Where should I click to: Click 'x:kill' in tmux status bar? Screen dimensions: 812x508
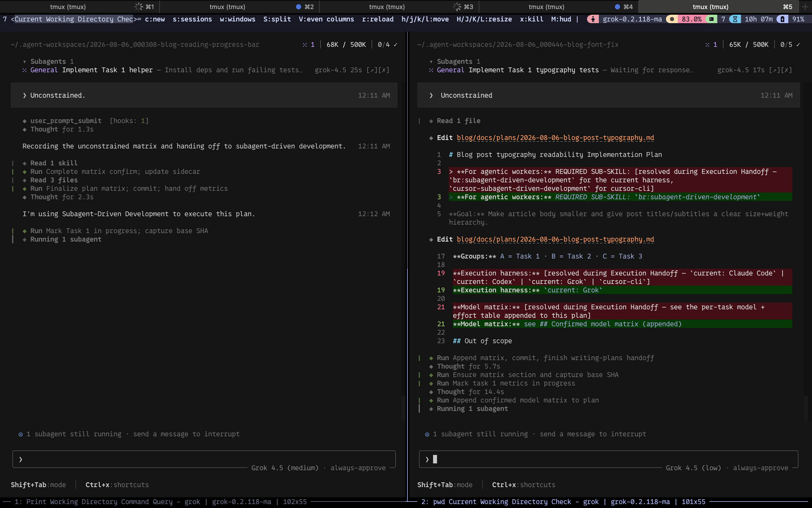click(531, 19)
